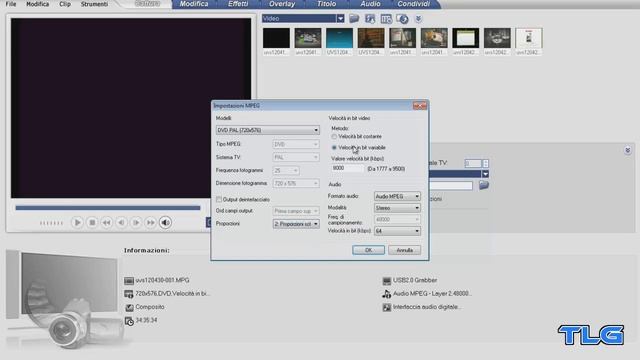Image resolution: width=640 pixels, height=360 pixels.
Task: Click the Audio MPEG Layer 2 icon
Action: click(x=387, y=294)
